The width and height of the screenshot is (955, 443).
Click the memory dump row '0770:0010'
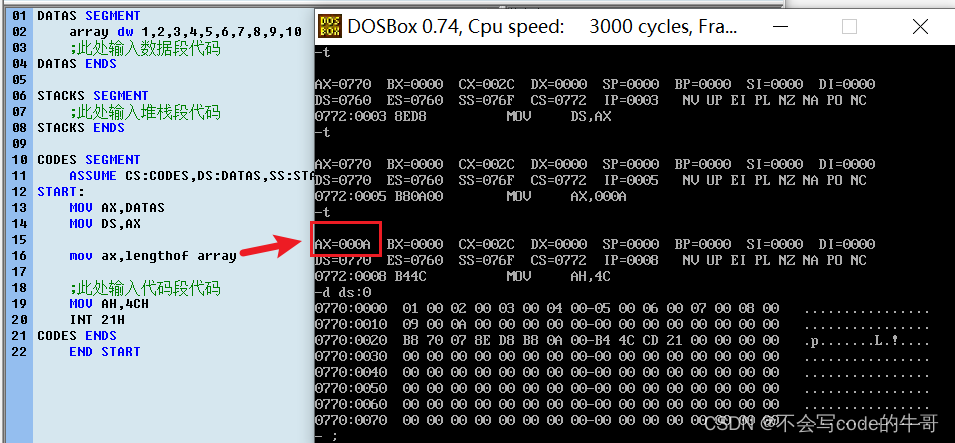tap(622, 324)
